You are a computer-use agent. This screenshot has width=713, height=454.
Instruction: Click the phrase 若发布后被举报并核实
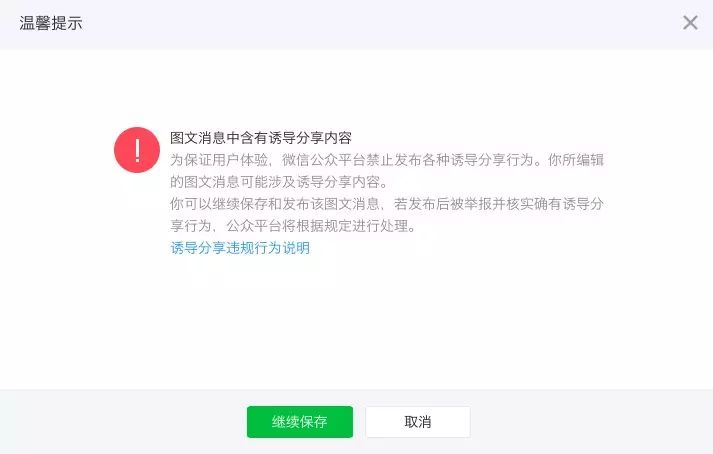pos(463,204)
